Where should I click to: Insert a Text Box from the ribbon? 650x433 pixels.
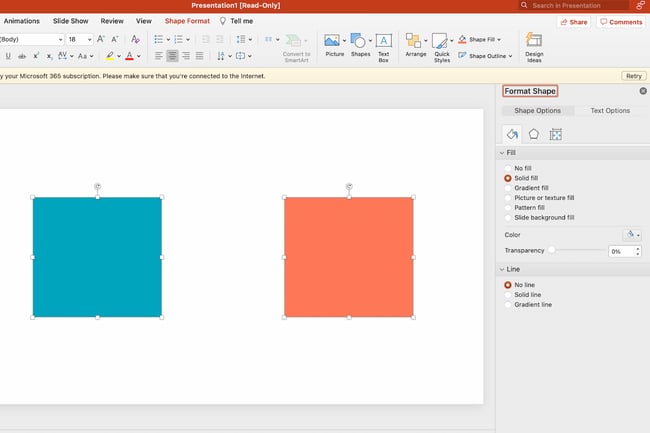click(x=383, y=41)
